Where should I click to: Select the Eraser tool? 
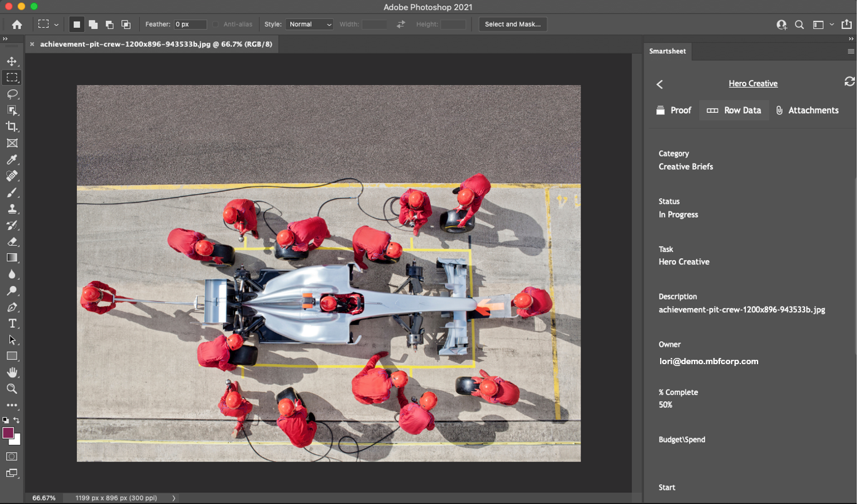(12, 242)
